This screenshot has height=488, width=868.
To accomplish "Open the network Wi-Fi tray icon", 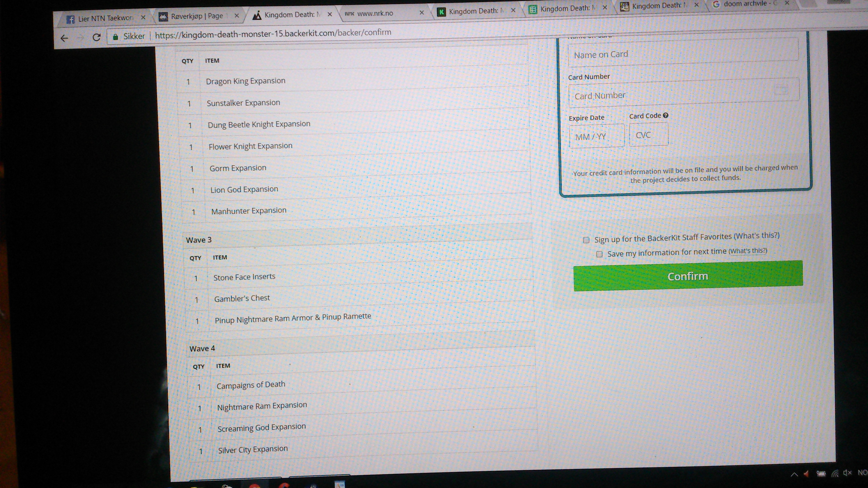I will tap(835, 474).
